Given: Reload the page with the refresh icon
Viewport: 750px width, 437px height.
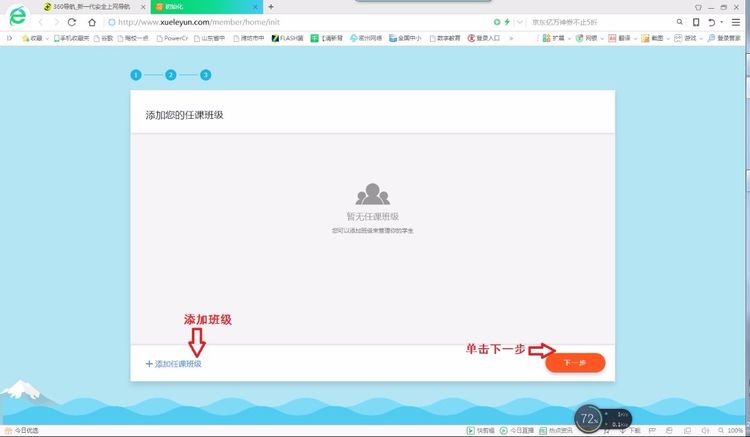Looking at the screenshot, I should click(x=72, y=22).
